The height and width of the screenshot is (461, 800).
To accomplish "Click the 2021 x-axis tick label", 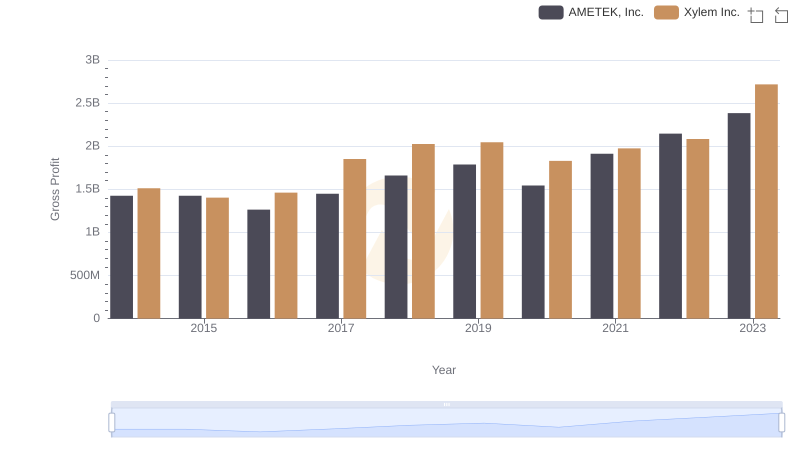I will pos(615,328).
